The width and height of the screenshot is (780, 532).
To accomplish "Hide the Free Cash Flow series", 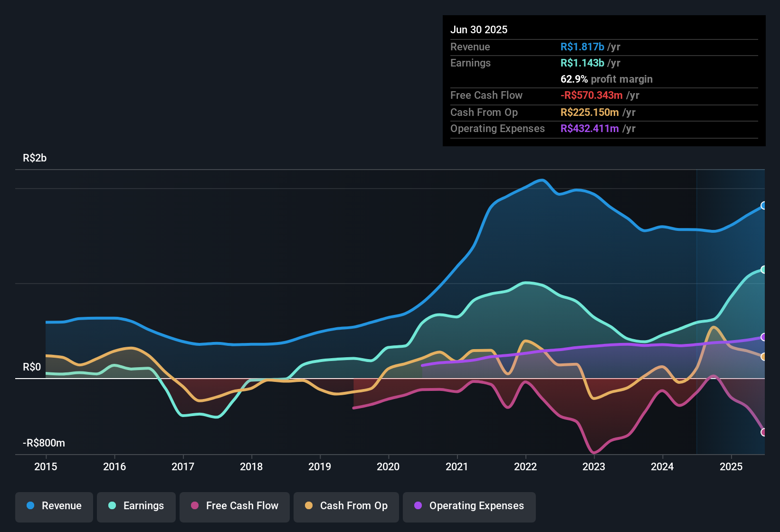I will pyautogui.click(x=234, y=506).
